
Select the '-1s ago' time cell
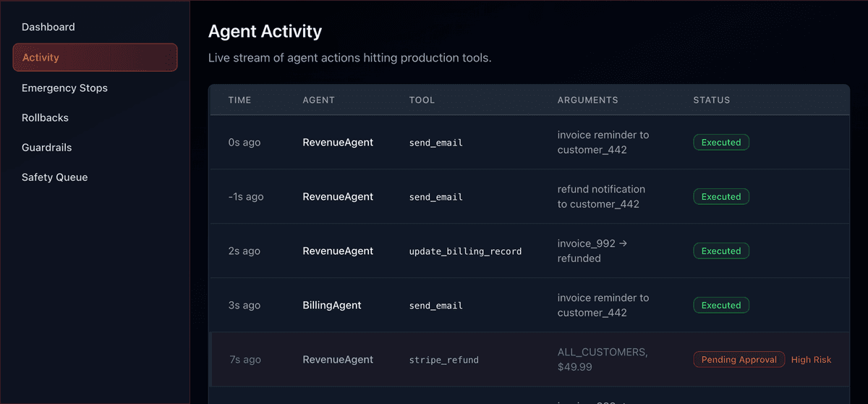(x=246, y=197)
